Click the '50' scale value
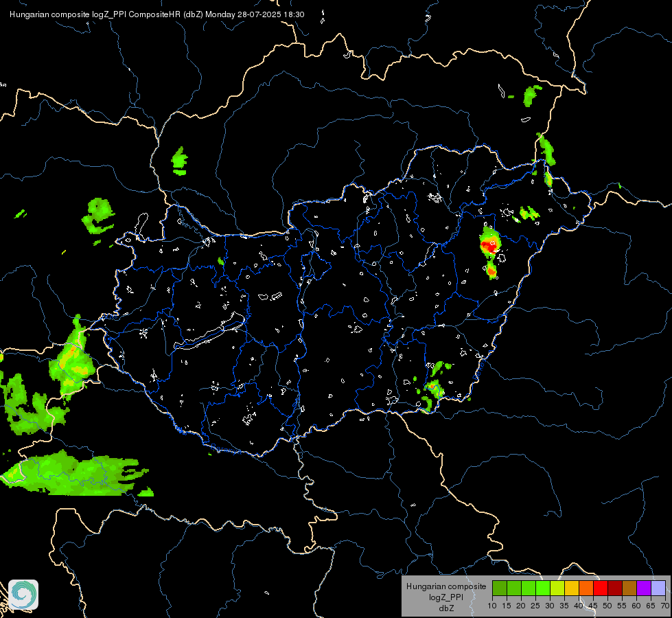Screen dimensions: 672x618 click(x=607, y=606)
